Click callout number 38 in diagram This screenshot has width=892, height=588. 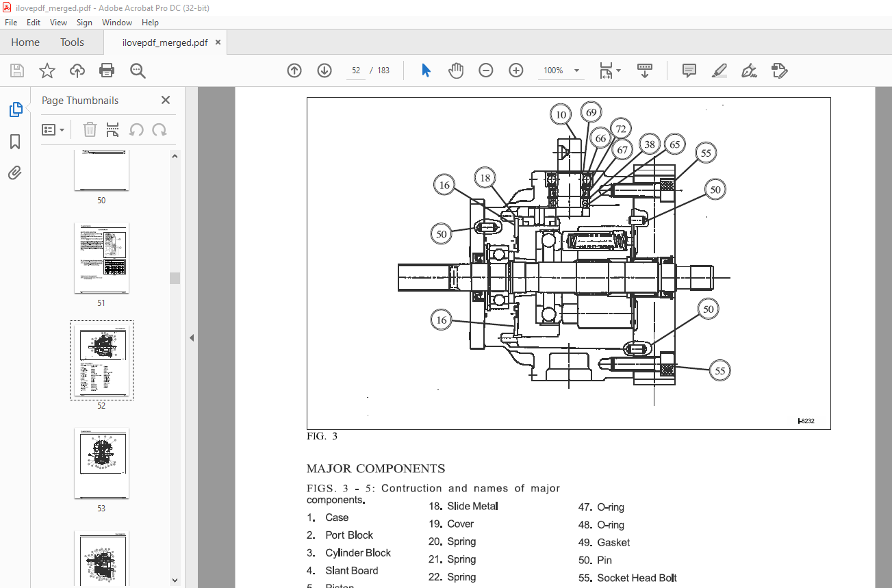click(650, 144)
